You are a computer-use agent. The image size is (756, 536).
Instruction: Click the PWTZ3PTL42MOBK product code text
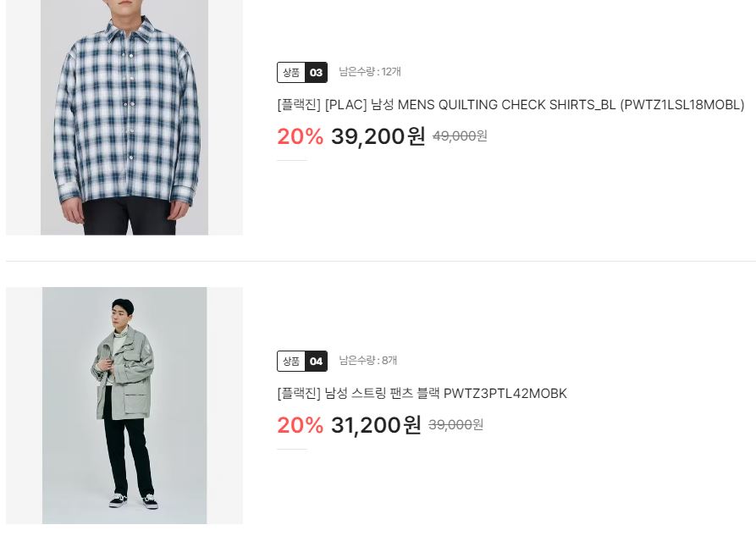click(x=505, y=393)
